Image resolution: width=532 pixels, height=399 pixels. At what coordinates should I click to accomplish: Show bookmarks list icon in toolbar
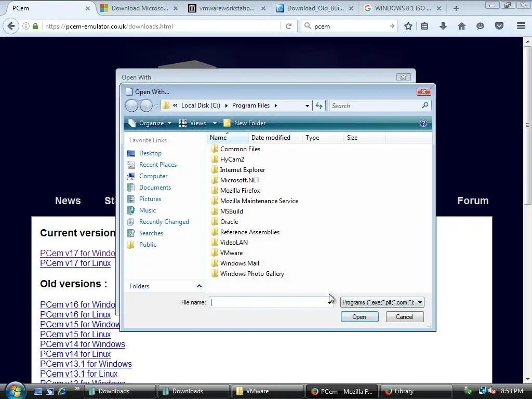tap(424, 26)
